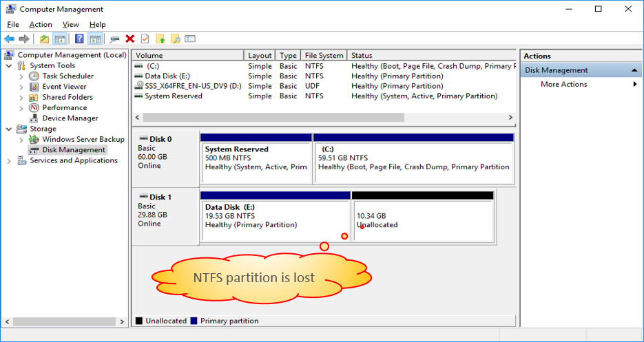This screenshot has height=342, width=644.
Task: Click the Performance monitor icon
Action: coord(34,107)
